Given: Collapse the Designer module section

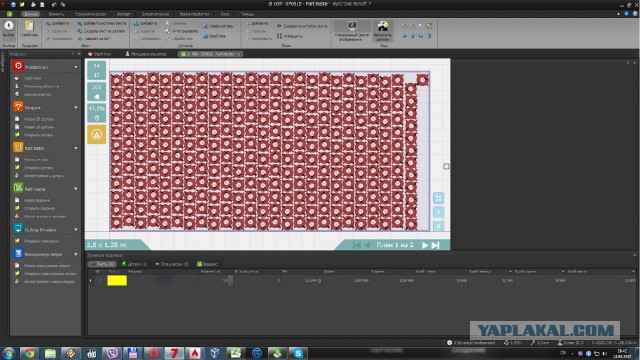Looking at the screenshot, I should pyautogui.click(x=76, y=108).
